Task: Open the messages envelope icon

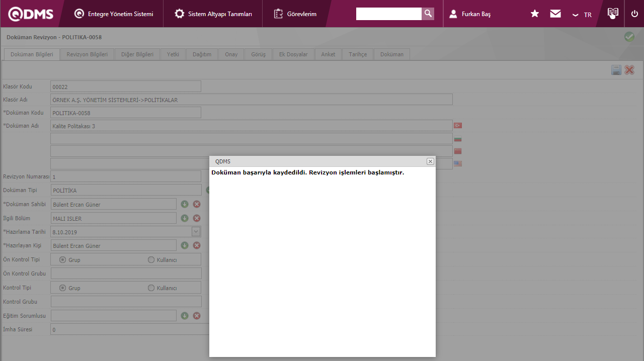Action: pos(555,14)
